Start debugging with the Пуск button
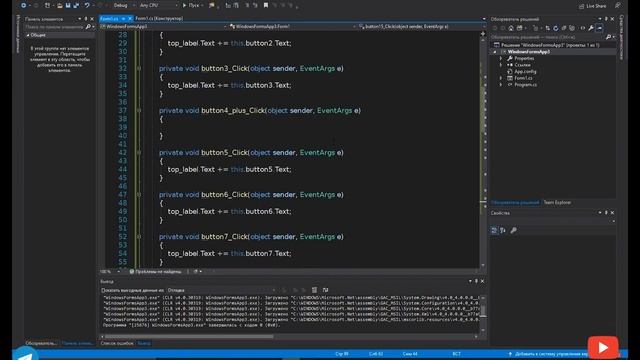 click(191, 5)
